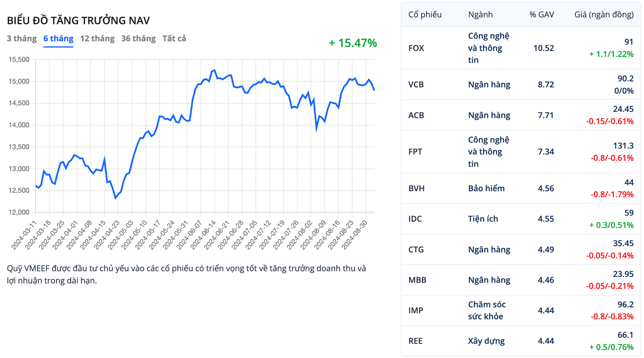Click the 2024-06-14 date label on chart axis

tap(203, 235)
